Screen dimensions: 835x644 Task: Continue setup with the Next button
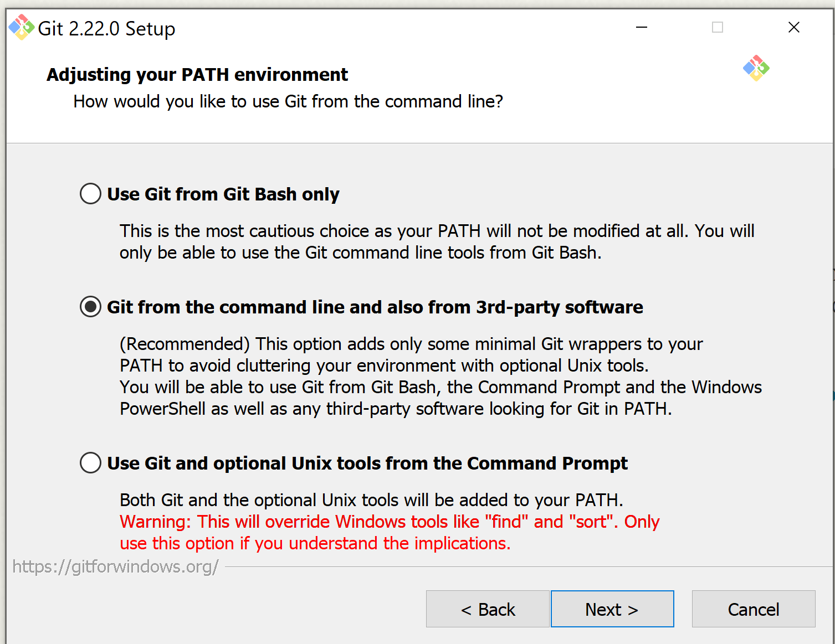pos(612,609)
